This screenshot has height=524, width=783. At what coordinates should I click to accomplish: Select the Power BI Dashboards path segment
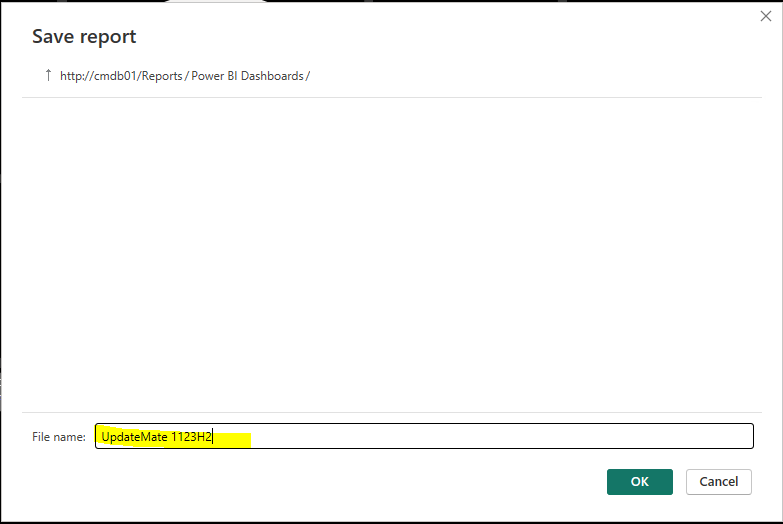(247, 76)
